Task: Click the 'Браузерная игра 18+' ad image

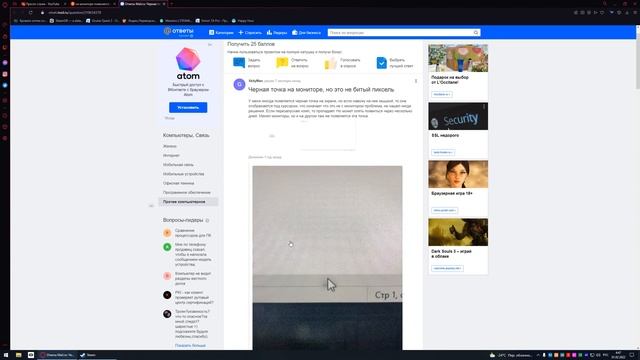Action: [x=458, y=174]
